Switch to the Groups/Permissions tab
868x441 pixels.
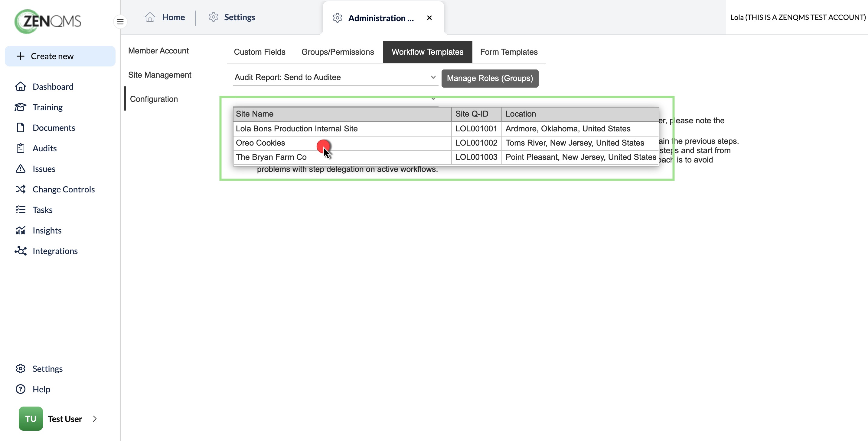(338, 52)
